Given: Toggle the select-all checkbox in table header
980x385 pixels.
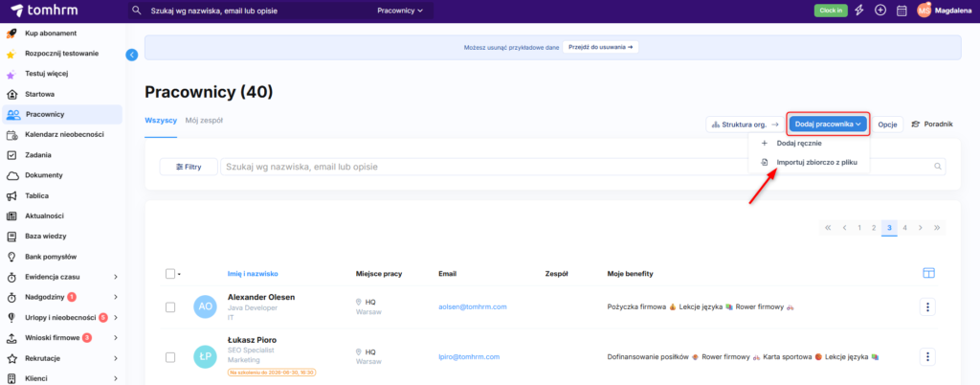Looking at the screenshot, I should point(170,274).
